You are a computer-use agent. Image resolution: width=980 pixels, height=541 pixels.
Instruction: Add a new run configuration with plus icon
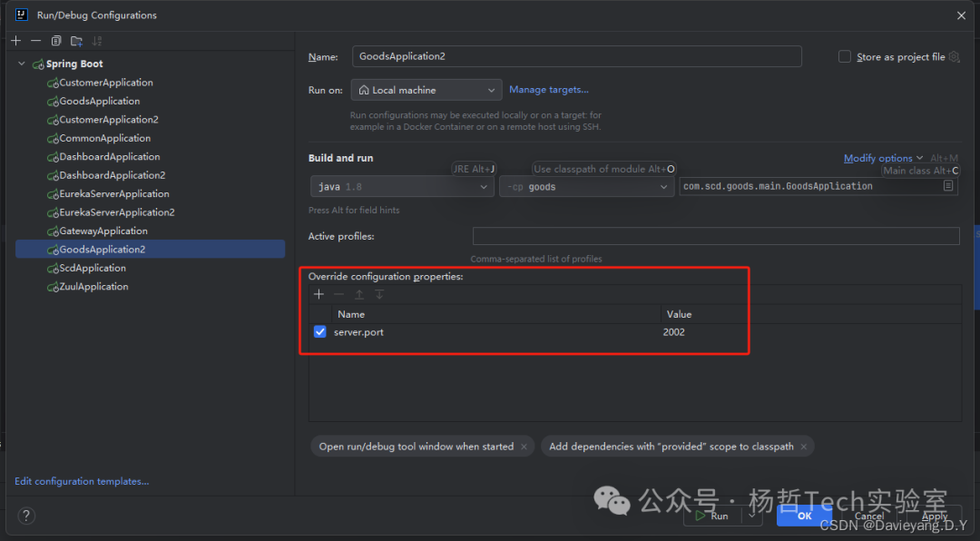click(x=15, y=41)
